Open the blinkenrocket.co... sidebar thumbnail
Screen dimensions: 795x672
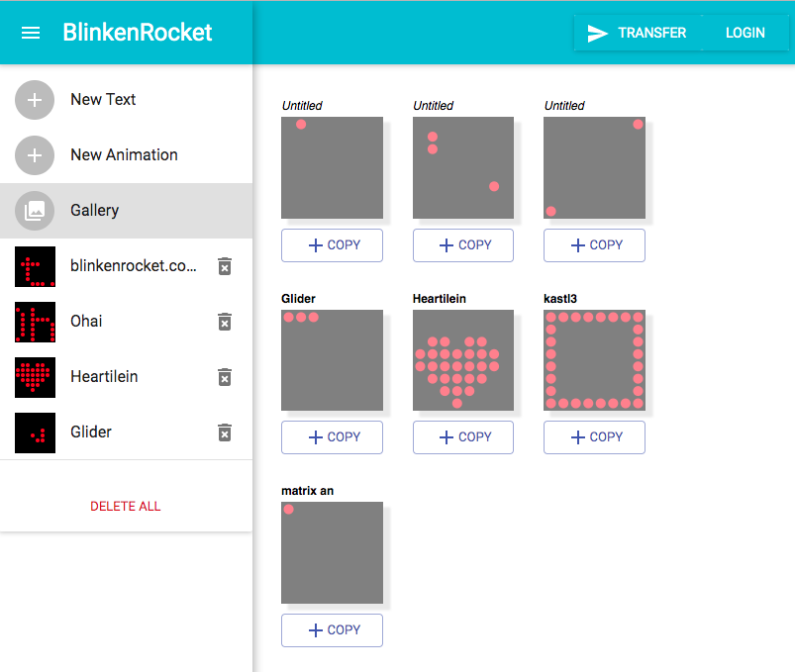(35, 266)
